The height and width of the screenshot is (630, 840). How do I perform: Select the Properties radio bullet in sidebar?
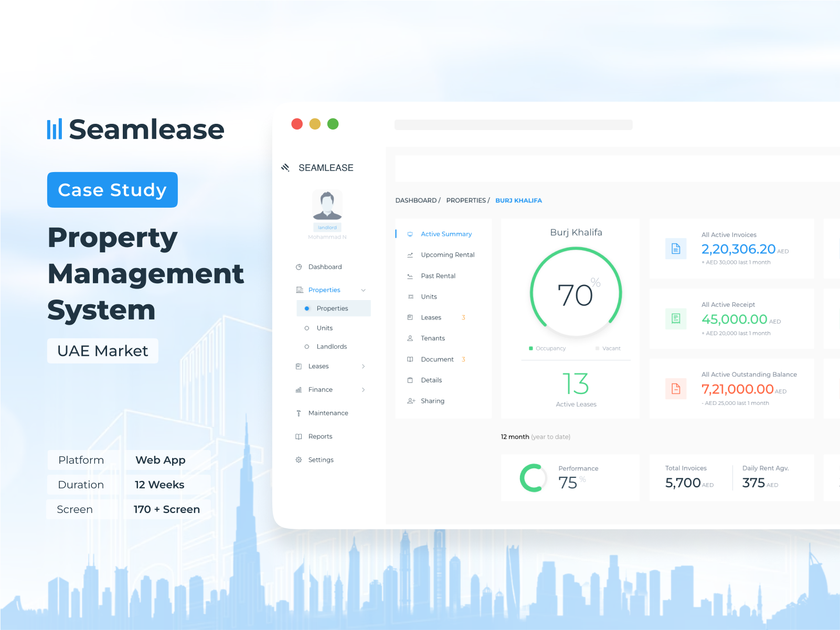click(x=306, y=308)
